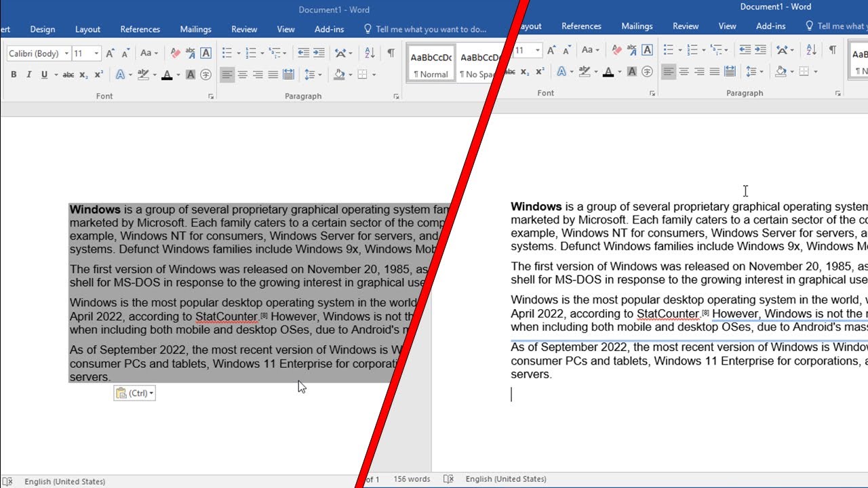Clear all formatting in left Word window

point(176,53)
